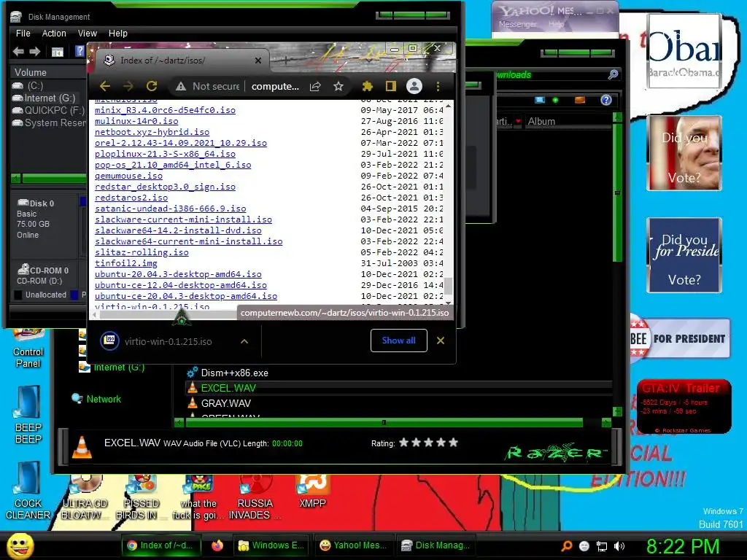Click Show all downloads button
Viewport: 747px width, 560px height.
pyautogui.click(x=399, y=341)
